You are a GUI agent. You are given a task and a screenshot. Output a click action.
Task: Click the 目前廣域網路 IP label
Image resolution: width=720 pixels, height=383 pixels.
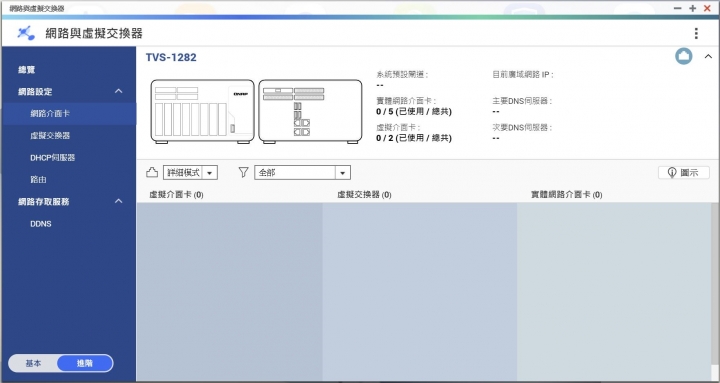(x=523, y=74)
